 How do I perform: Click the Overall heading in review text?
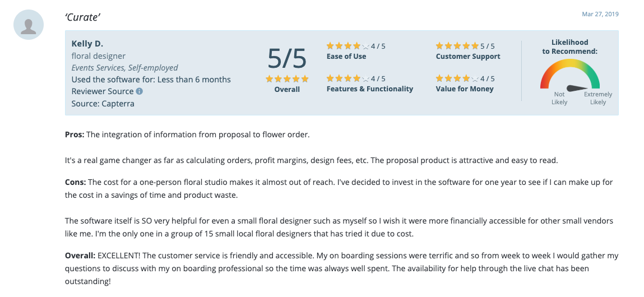click(x=80, y=256)
